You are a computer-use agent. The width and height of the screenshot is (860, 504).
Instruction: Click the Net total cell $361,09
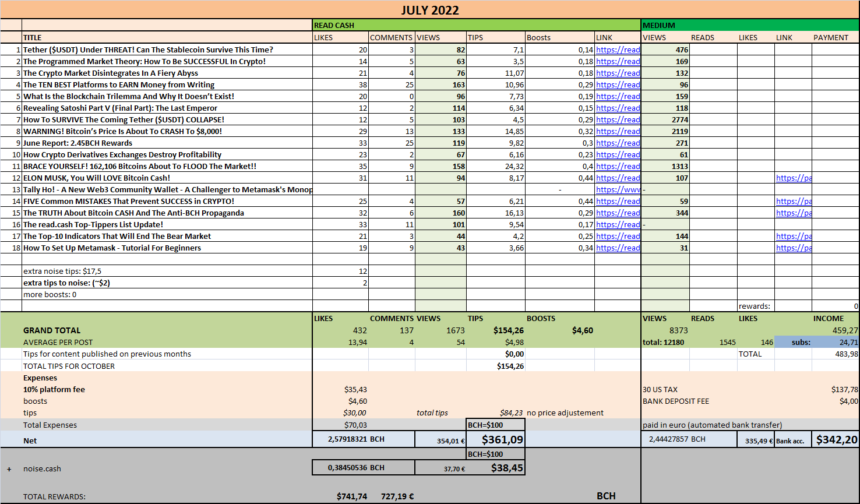pyautogui.click(x=496, y=439)
